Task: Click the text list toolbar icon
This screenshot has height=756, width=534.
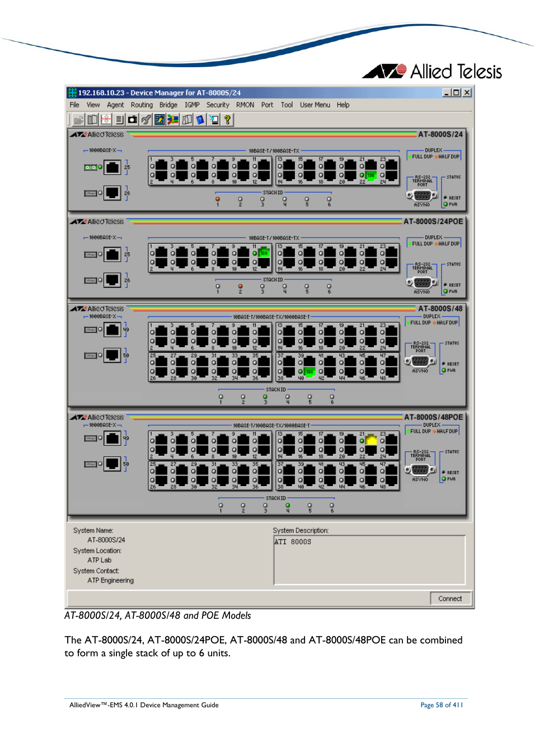Action: 119,119
